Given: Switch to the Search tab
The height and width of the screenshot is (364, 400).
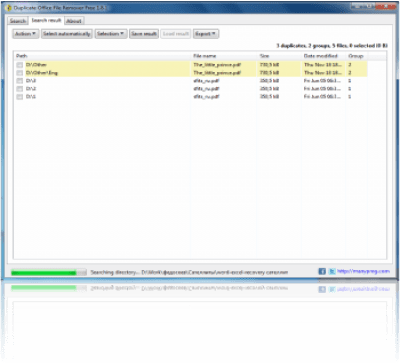Looking at the screenshot, I should coord(18,21).
